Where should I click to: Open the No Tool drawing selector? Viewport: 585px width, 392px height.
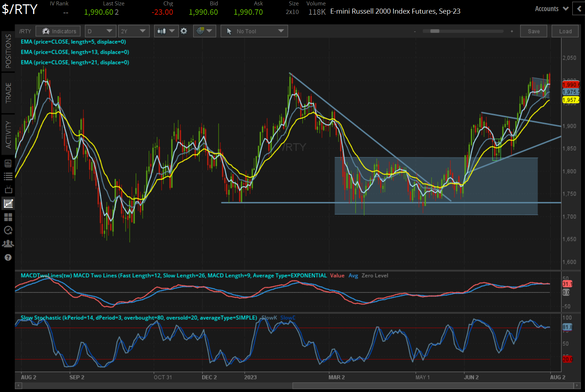[254, 31]
